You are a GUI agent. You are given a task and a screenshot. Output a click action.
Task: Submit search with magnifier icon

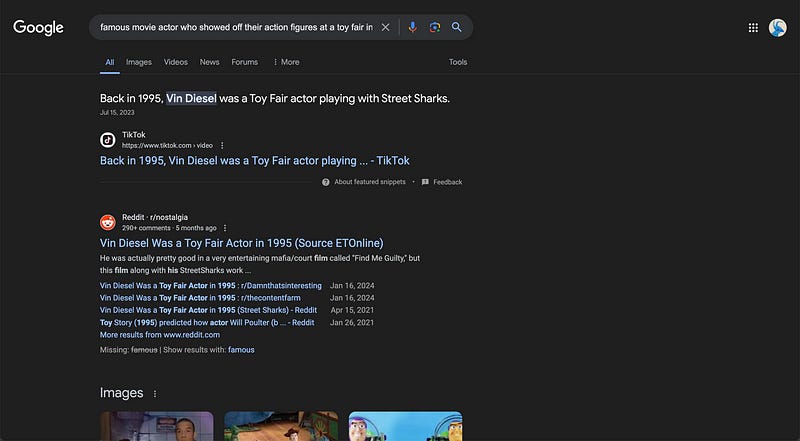[x=457, y=27]
